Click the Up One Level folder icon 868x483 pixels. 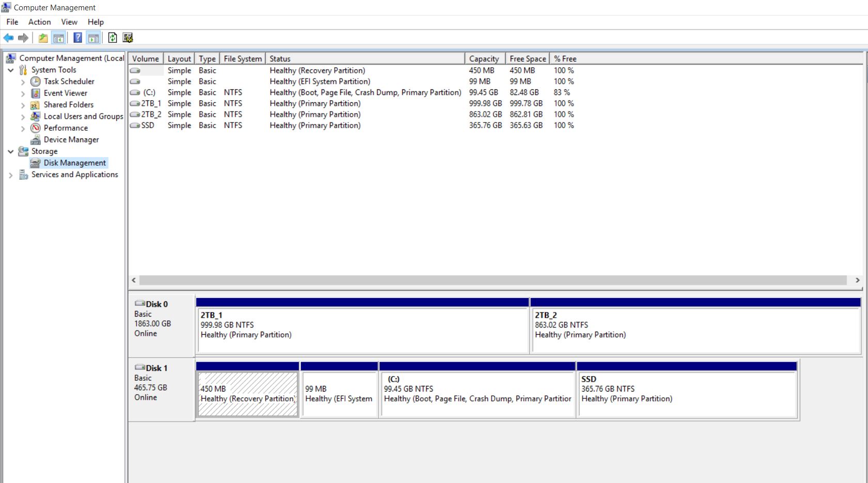pos(43,38)
